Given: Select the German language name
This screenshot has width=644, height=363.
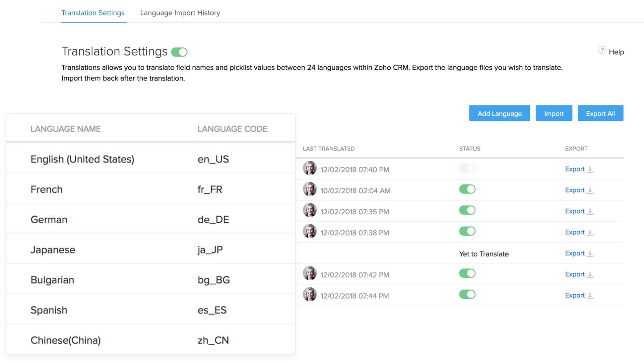Looking at the screenshot, I should 49,219.
